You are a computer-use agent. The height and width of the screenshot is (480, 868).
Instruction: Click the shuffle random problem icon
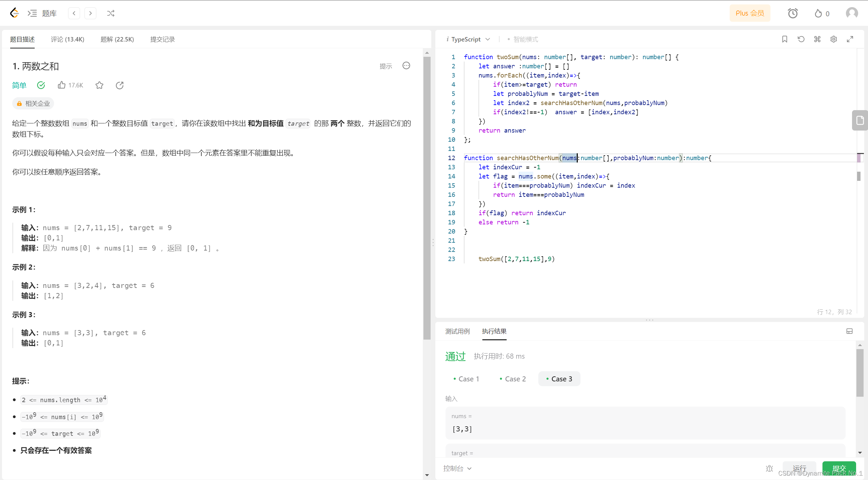point(110,13)
